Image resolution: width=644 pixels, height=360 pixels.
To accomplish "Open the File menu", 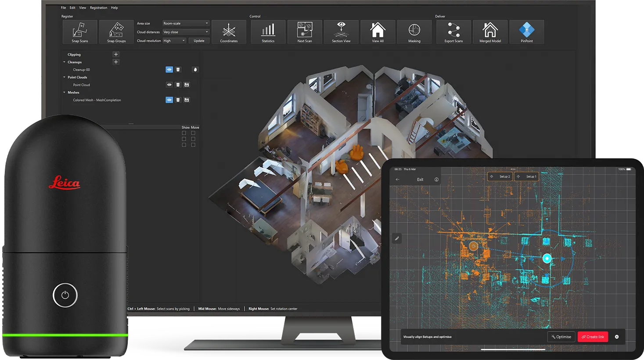I will coord(63,7).
